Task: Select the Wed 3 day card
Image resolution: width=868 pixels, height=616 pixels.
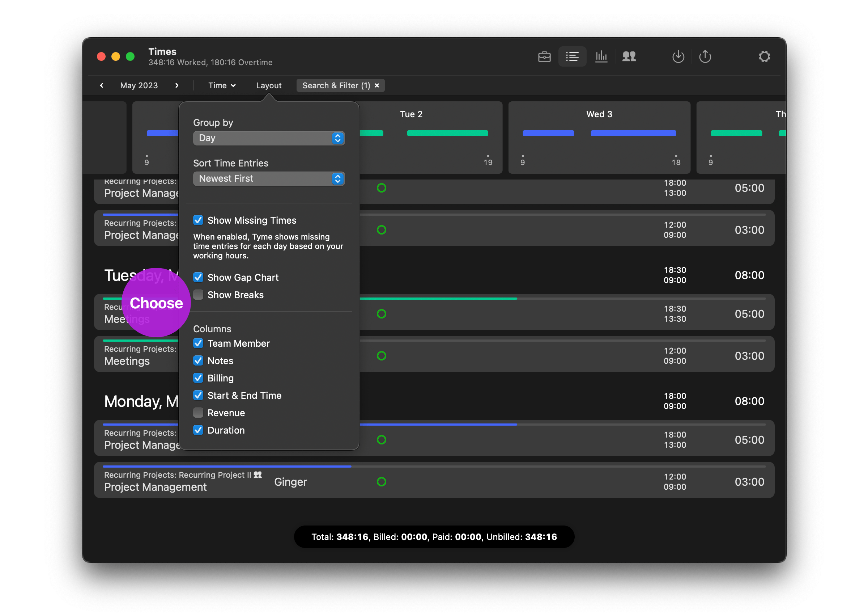Action: [599, 137]
